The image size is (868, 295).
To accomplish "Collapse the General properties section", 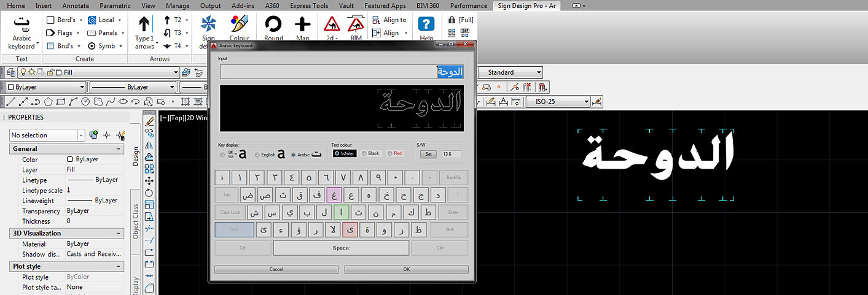I will [x=119, y=149].
